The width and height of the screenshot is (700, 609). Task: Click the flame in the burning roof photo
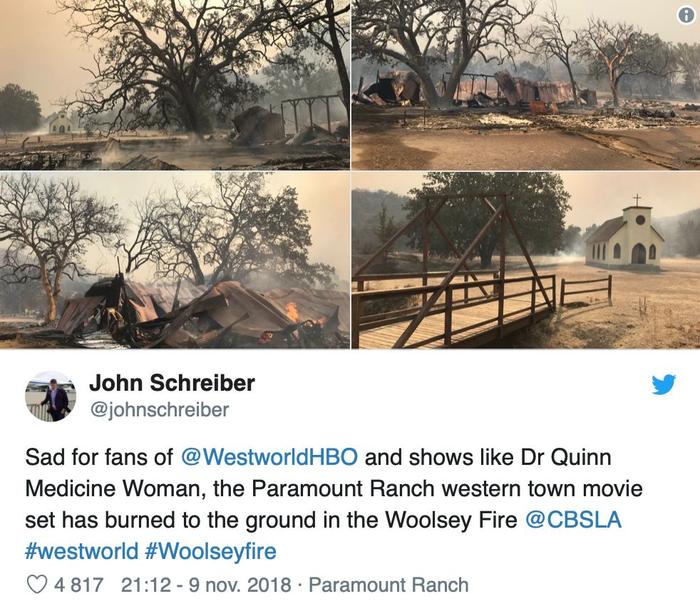point(292,312)
